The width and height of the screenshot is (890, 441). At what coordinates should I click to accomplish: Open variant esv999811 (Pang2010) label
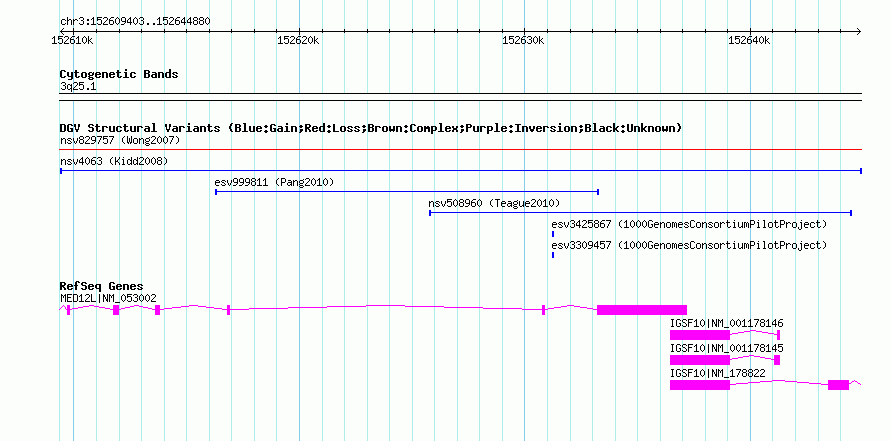(274, 182)
